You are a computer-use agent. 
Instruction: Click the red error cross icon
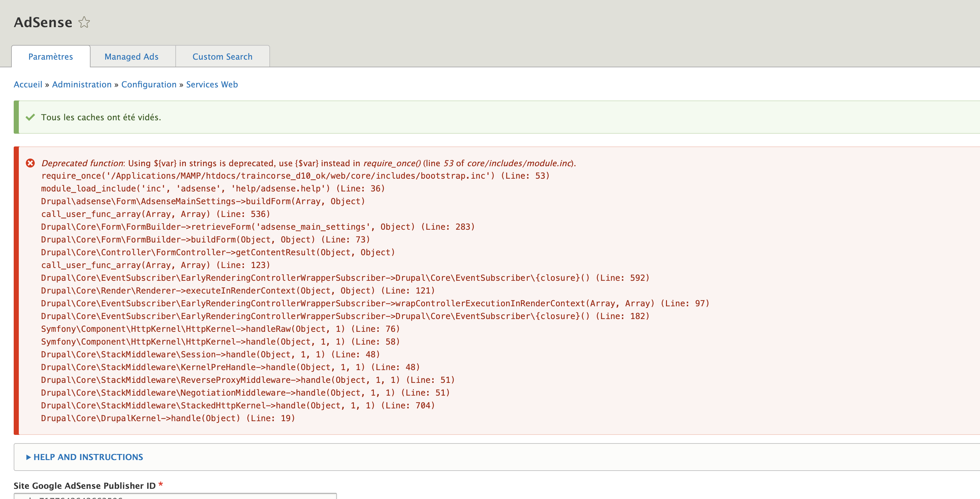click(30, 163)
